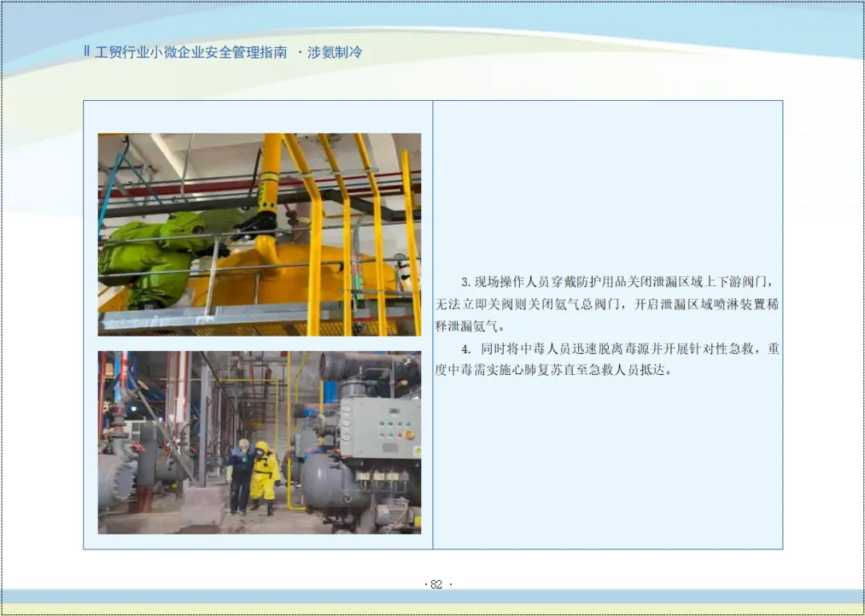
Task: Select the photo of yellow suit rescuer in machine room
Action: (x=259, y=442)
